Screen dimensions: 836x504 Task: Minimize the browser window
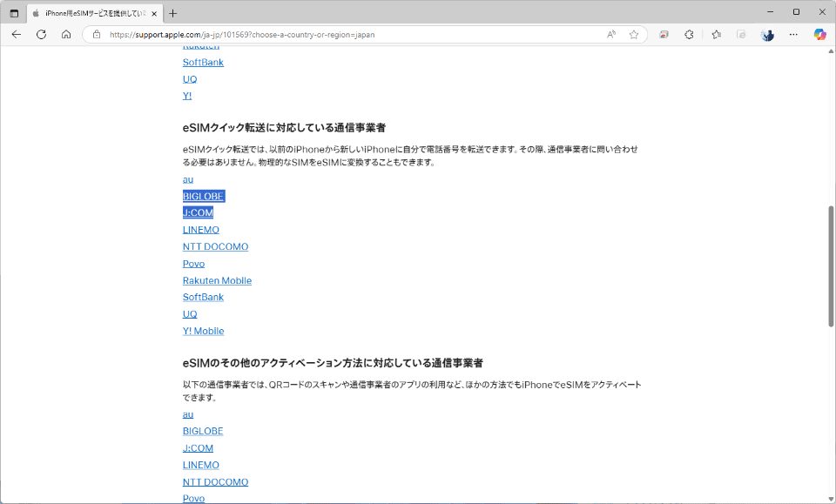click(770, 11)
